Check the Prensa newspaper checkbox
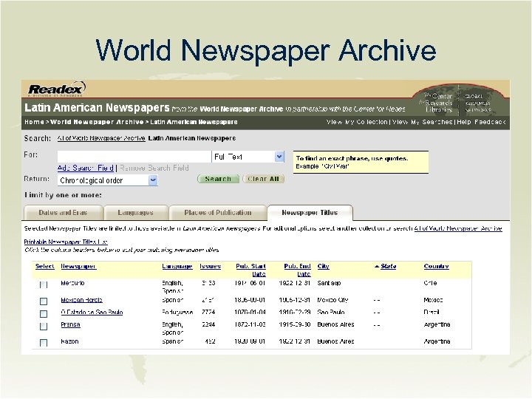Screen dimensions: 532x399 44,326
